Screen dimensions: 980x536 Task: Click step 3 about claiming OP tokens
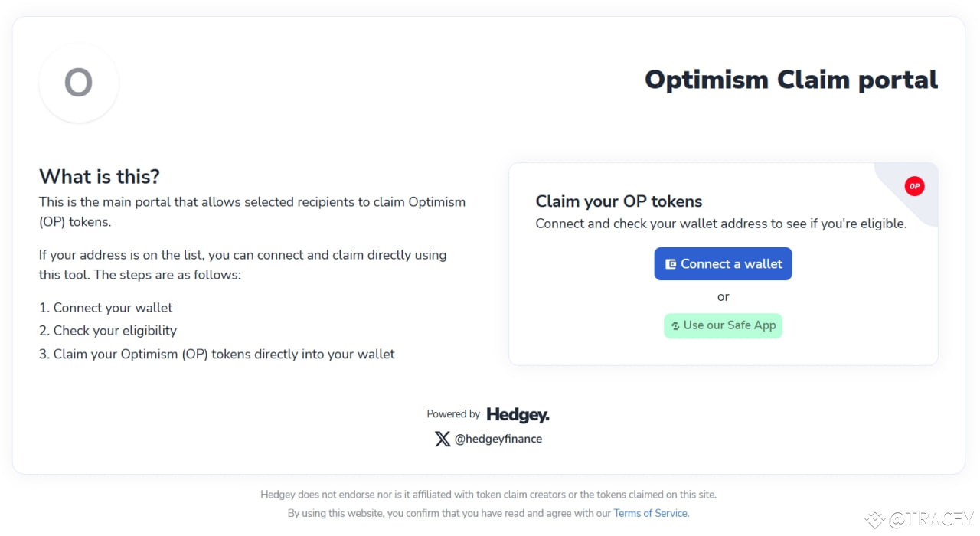coord(217,354)
